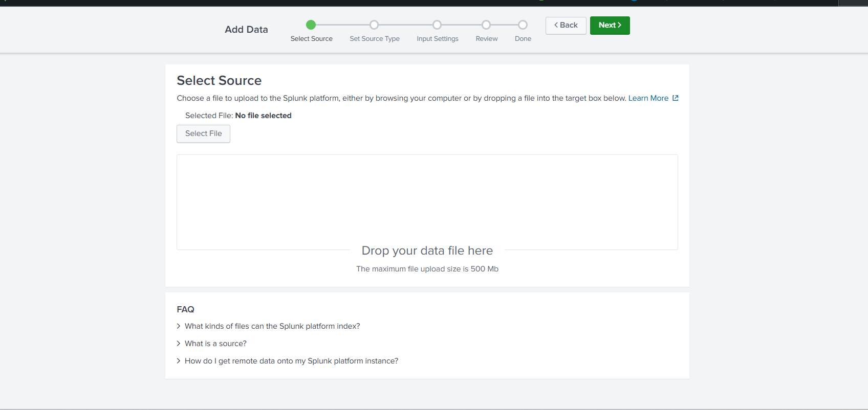Click the Set Source Type step circle
This screenshot has height=410, width=868.
374,25
